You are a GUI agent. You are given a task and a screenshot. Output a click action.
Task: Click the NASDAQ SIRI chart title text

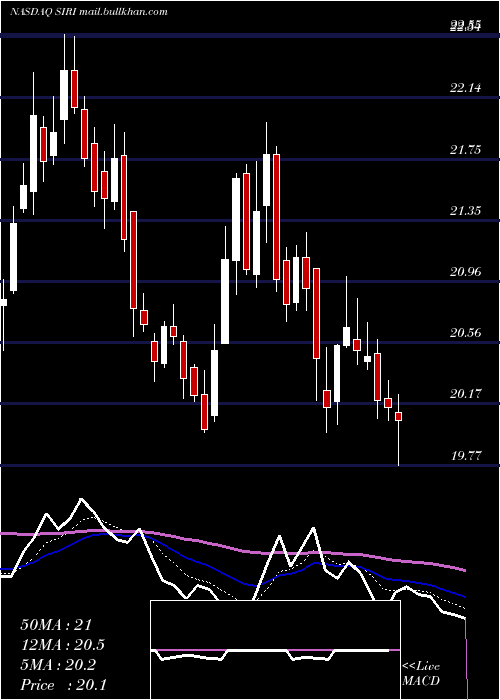coord(89,12)
